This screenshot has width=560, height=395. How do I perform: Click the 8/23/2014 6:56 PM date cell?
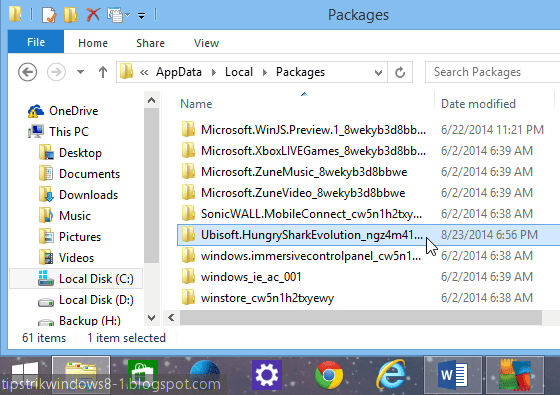tap(489, 235)
